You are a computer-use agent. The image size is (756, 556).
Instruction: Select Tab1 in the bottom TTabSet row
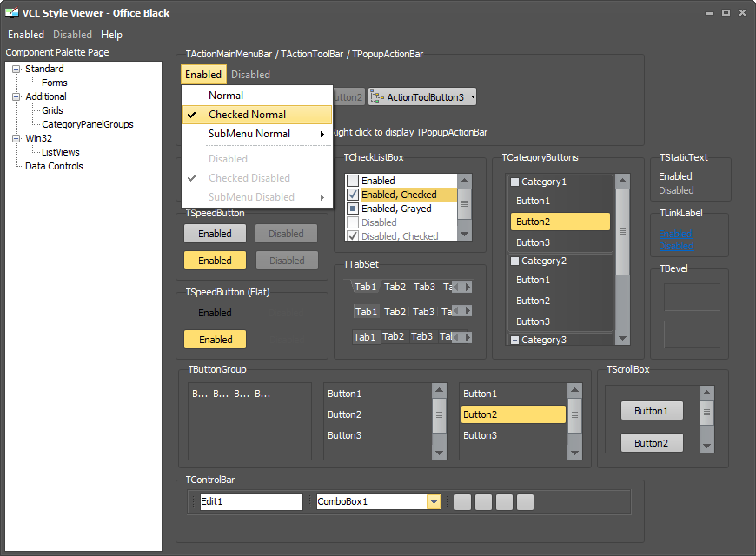pos(364,337)
